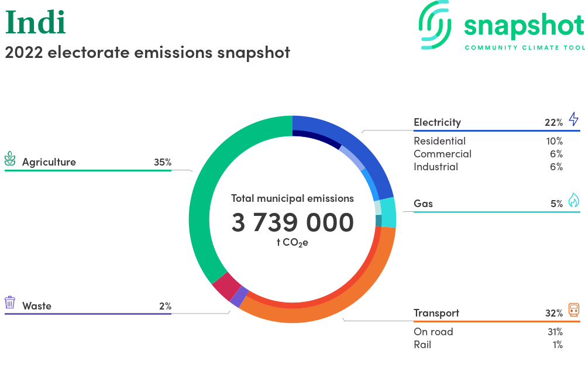This screenshot has height=392, width=585.
Task: Click the 'Waste' label
Action: [x=36, y=306]
